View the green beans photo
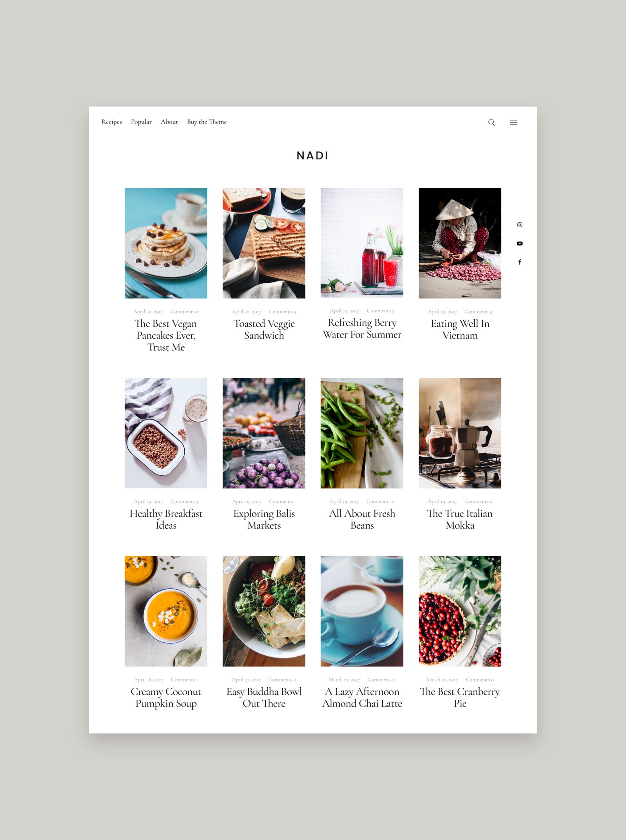 coord(362,433)
